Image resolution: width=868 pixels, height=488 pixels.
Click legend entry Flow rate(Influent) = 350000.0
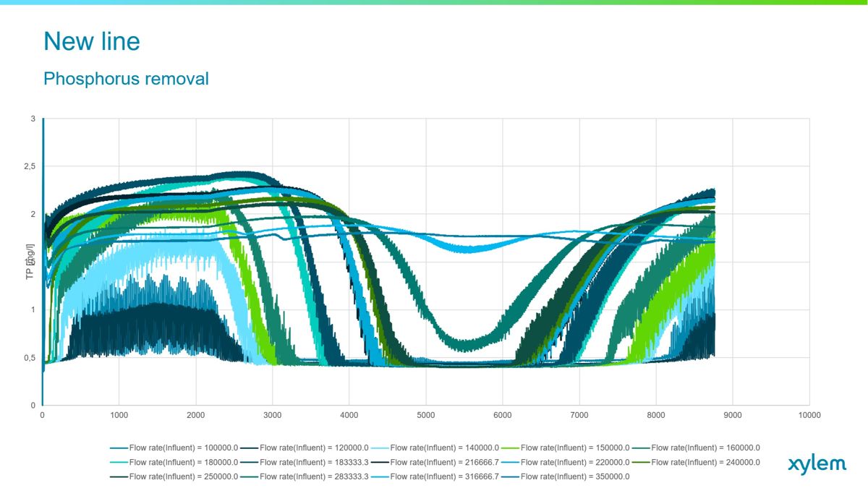click(x=575, y=476)
